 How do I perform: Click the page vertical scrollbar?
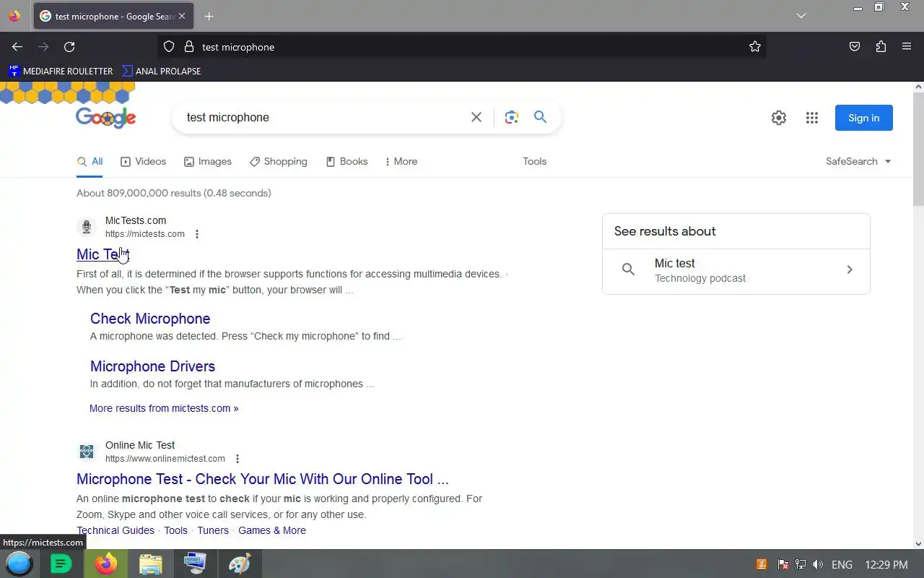[x=918, y=148]
